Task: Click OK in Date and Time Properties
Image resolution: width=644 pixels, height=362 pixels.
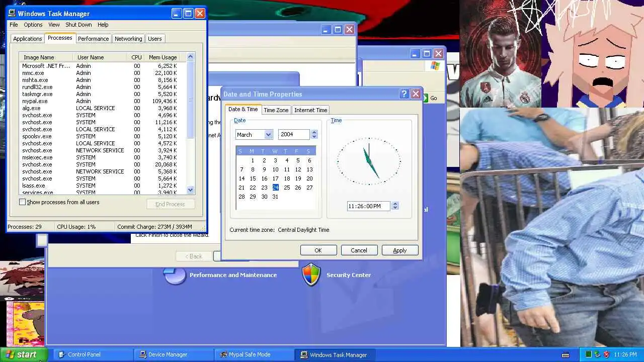Action: [318, 250]
